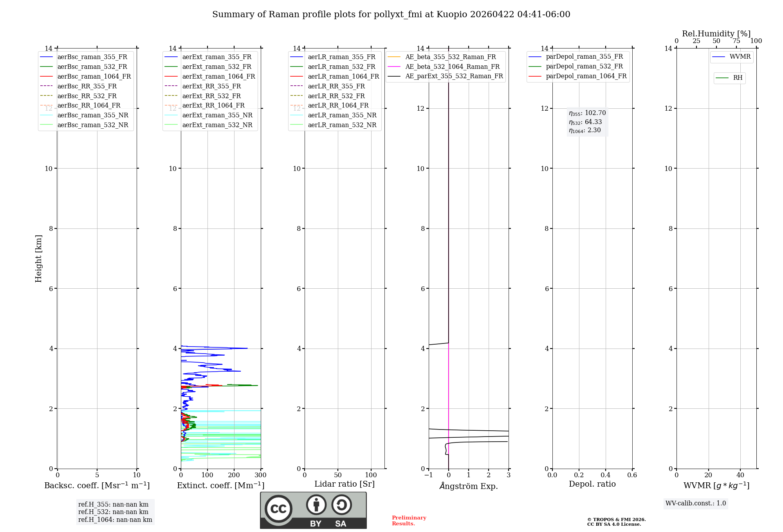The height and width of the screenshot is (532, 783).
Task: Click parDepol_raman_532_FR legend entry
Action: tap(584, 66)
